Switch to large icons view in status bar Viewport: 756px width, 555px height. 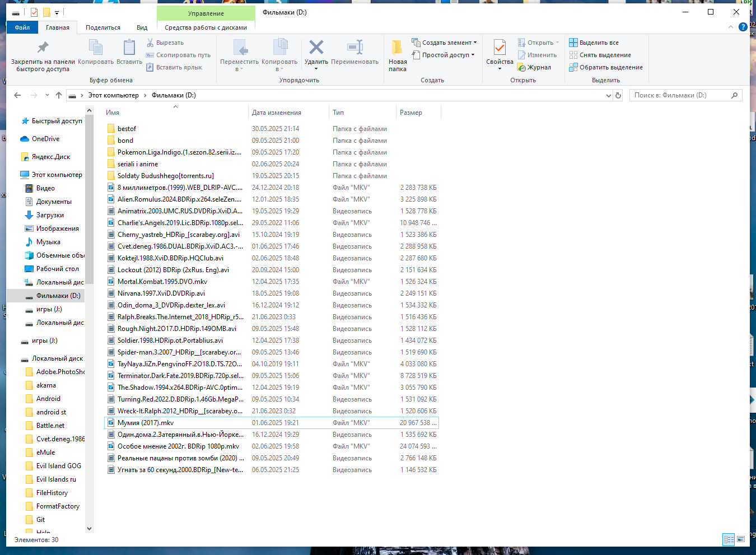(741, 539)
